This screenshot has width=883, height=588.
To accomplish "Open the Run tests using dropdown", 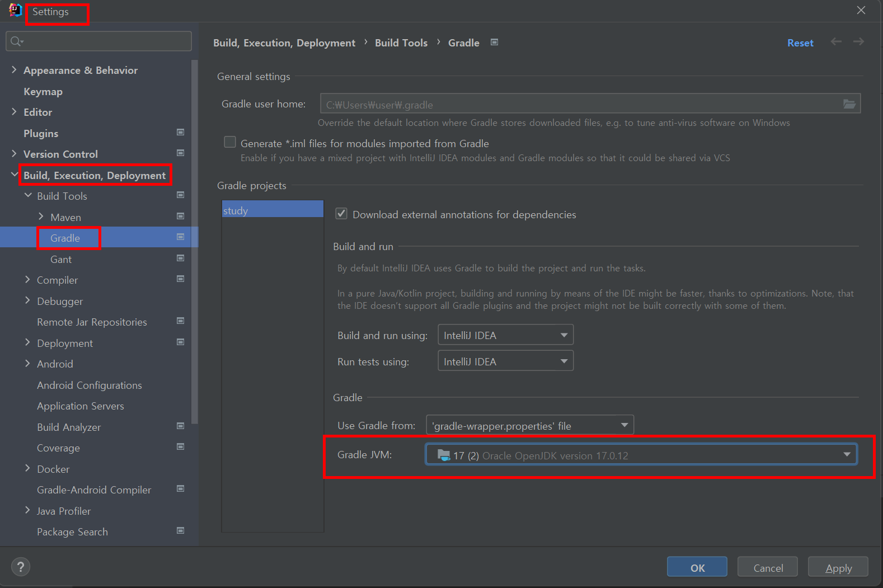I will (x=505, y=361).
